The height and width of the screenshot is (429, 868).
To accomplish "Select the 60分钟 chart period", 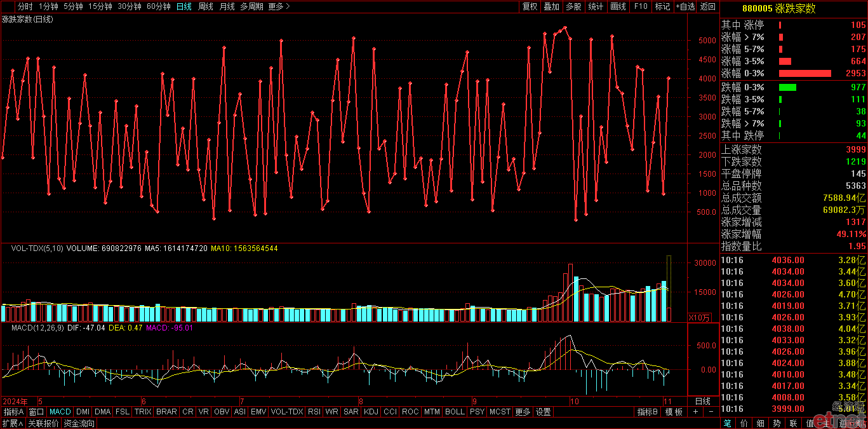I will click(x=158, y=6).
